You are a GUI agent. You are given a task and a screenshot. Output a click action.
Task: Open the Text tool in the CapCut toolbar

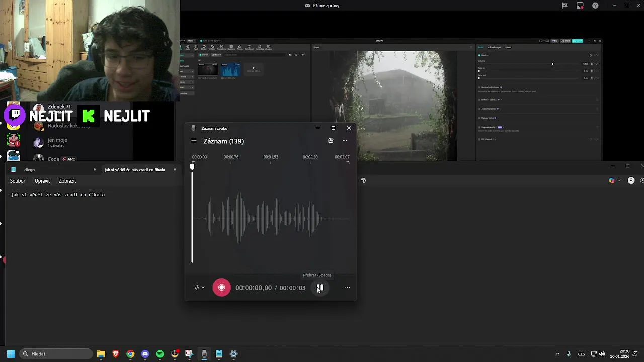click(x=196, y=47)
